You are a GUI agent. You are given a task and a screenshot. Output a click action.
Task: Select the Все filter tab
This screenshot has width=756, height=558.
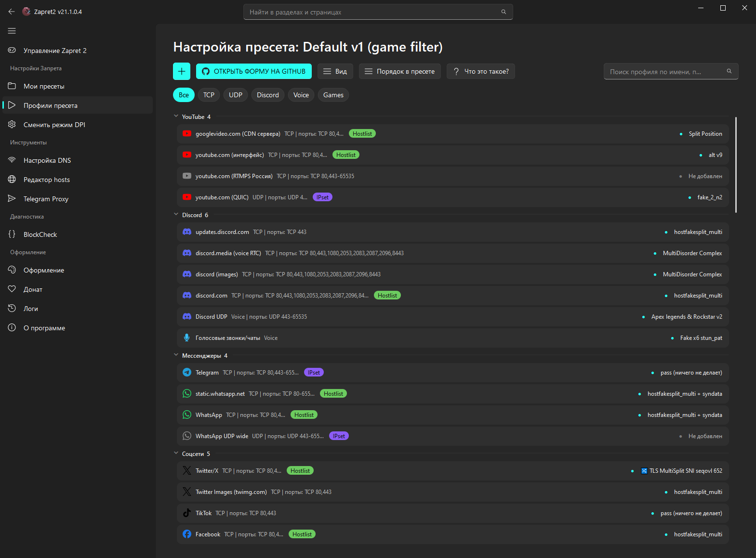click(184, 95)
